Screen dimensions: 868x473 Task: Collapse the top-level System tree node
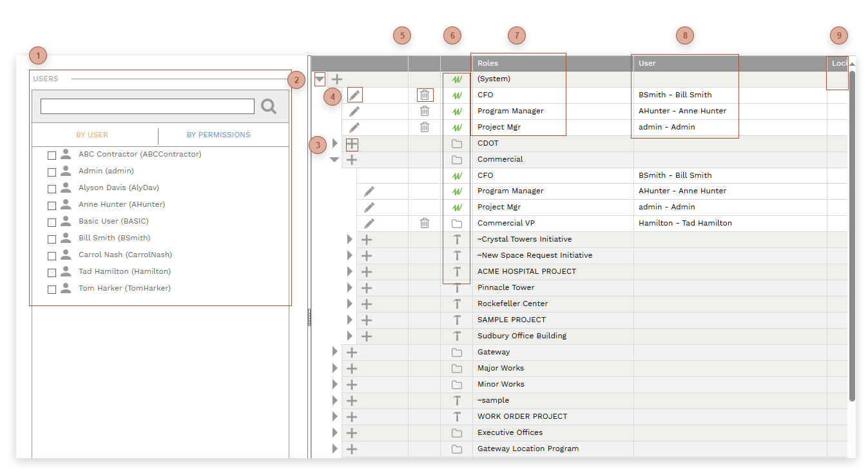pos(320,79)
